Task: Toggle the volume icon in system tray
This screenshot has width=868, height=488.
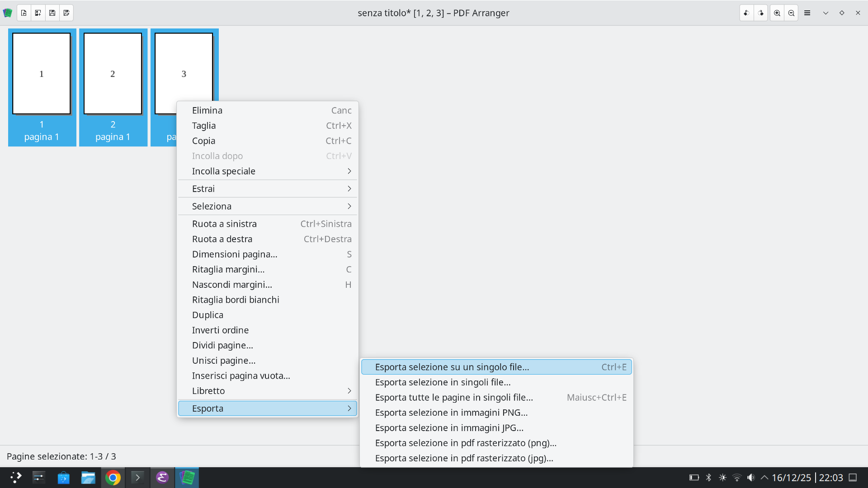Action: click(x=751, y=478)
